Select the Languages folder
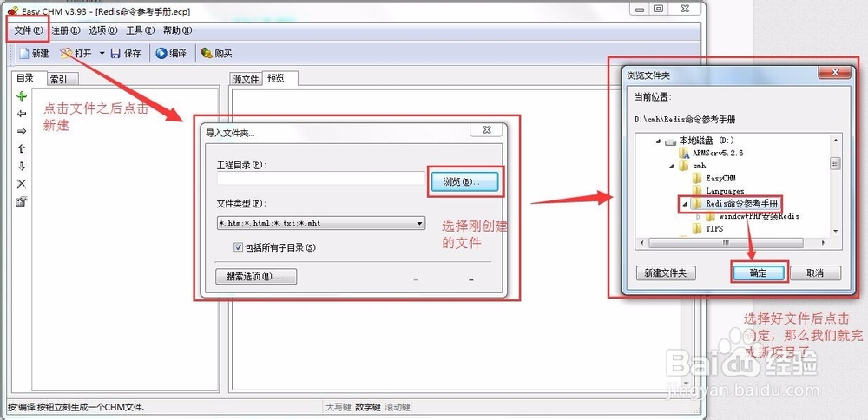 tap(725, 191)
